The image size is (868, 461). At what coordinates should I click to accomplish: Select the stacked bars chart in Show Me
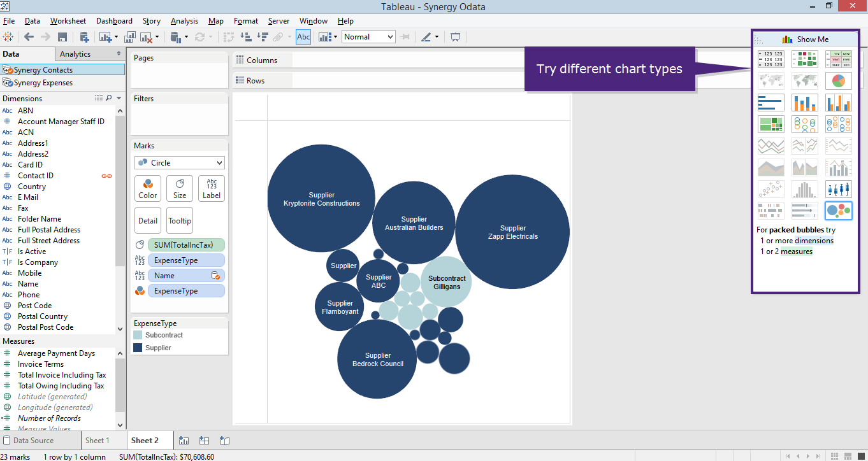[x=805, y=103]
